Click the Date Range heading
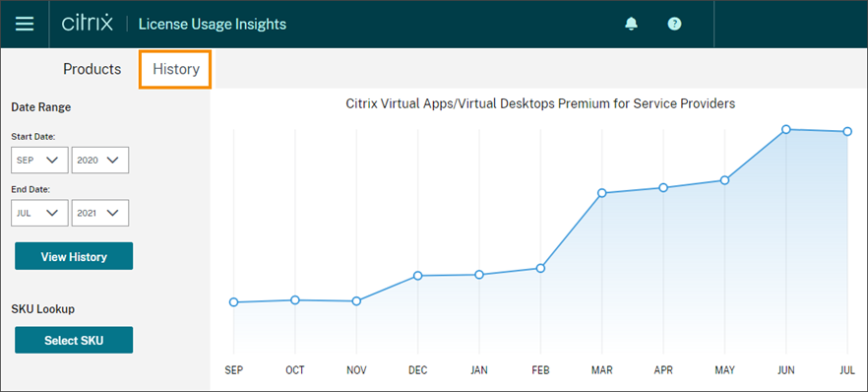The image size is (868, 392). [x=41, y=107]
